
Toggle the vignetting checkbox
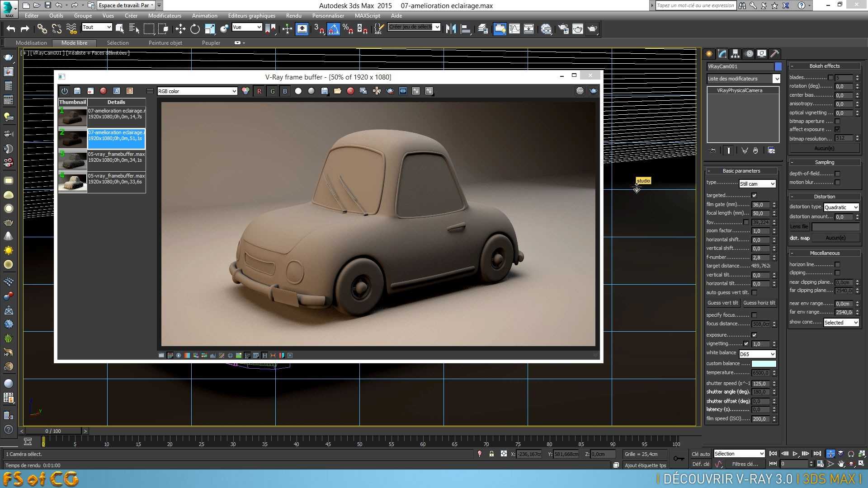pos(746,344)
